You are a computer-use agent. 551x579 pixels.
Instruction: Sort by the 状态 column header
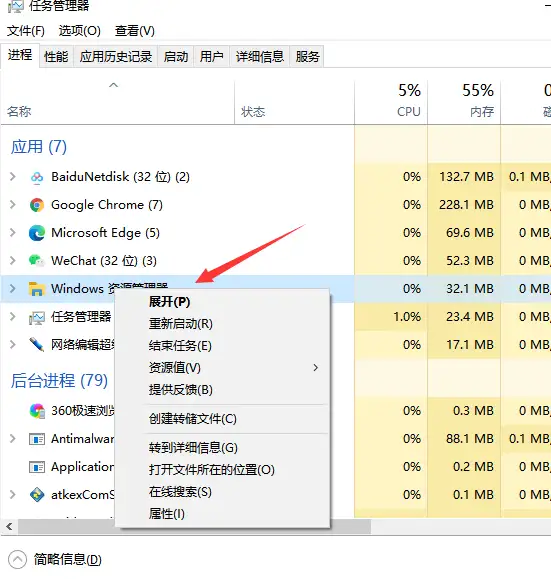294,103
